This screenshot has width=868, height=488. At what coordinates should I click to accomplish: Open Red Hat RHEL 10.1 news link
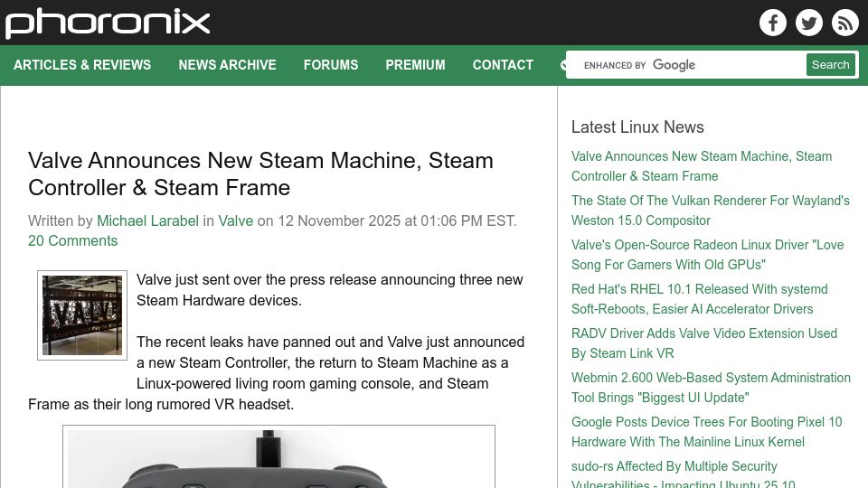click(700, 299)
